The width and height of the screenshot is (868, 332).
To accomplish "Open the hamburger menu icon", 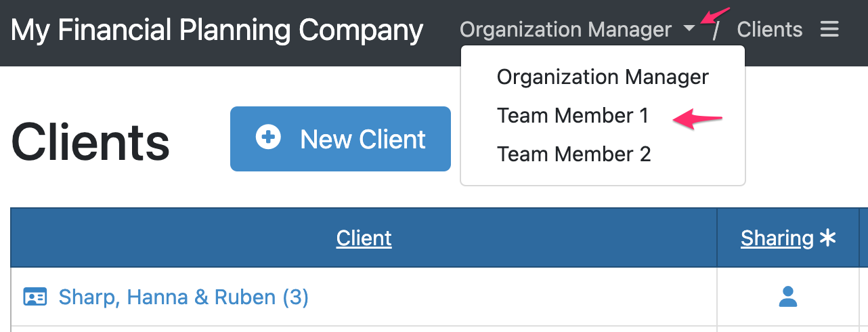I will pyautogui.click(x=829, y=29).
